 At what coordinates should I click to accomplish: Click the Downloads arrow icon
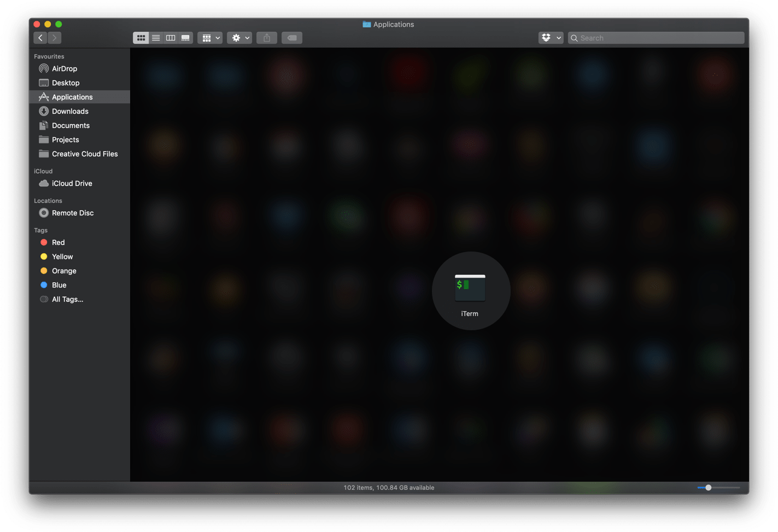click(44, 111)
